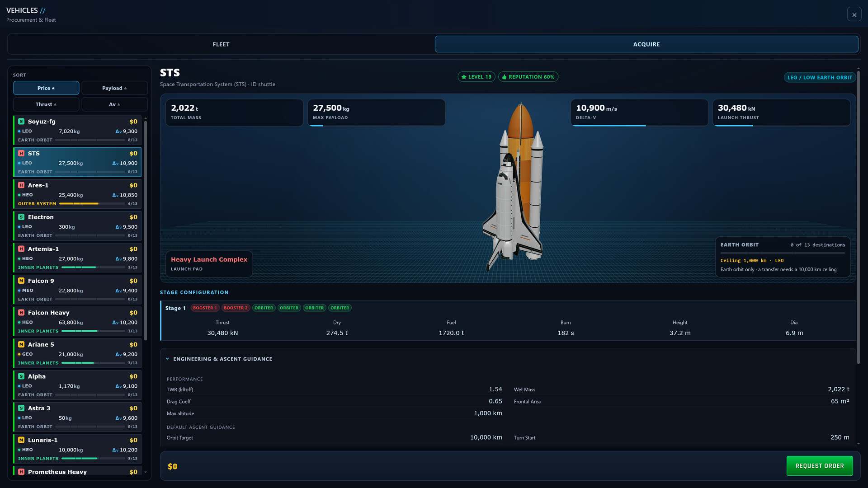Click the Orbit Target 10,000 km value
The image size is (868, 488).
click(x=486, y=437)
